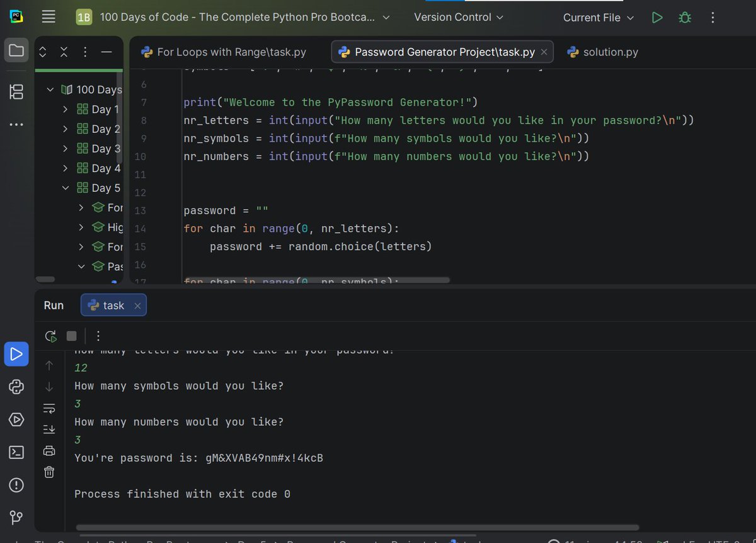
Task: Print the console output with the printer icon
Action: pos(49,450)
